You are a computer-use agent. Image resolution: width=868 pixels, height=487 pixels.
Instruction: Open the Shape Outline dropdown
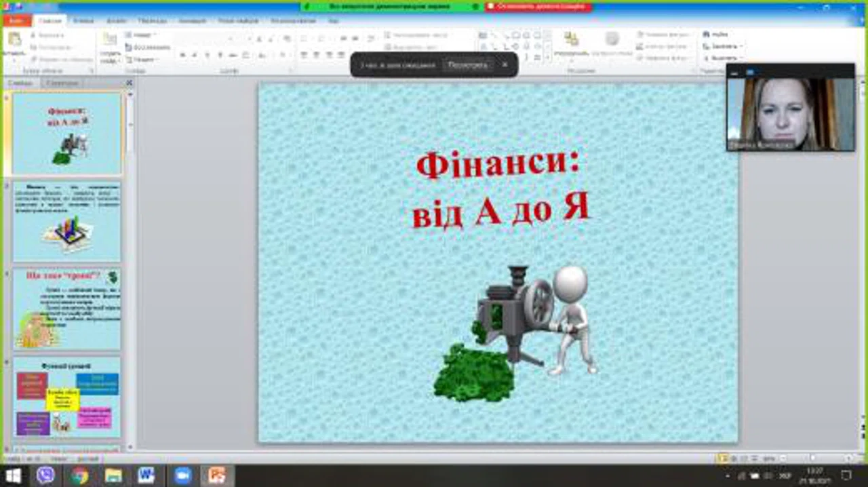tap(664, 47)
